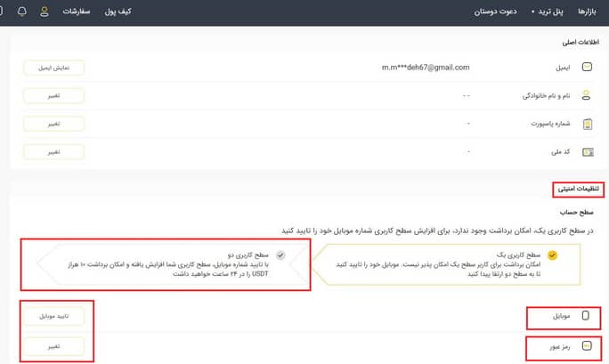Click the masked email m.m***deh67@gmail.com
This screenshot has width=609, height=364.
[x=426, y=68]
